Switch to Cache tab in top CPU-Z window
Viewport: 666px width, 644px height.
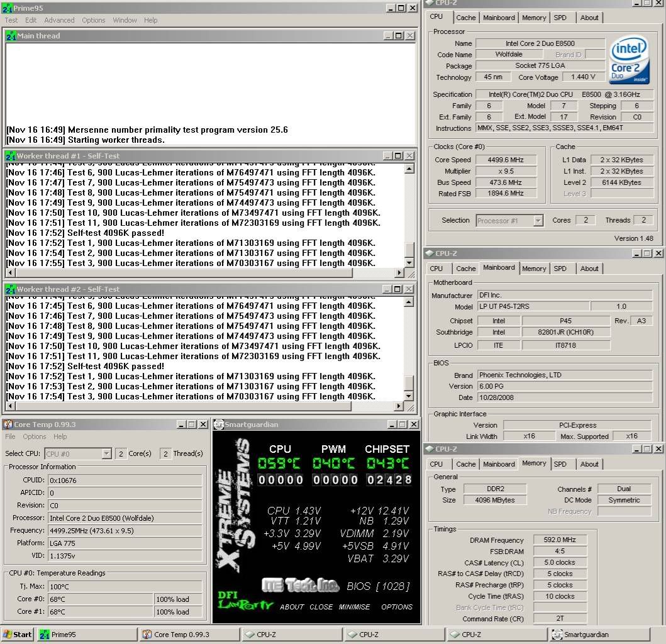(466, 18)
